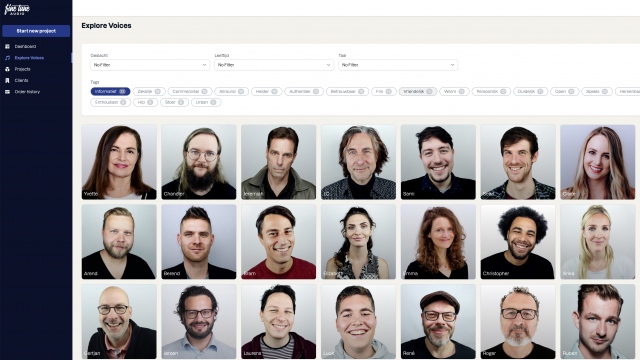Click the Explore Voices music note icon

point(7,58)
